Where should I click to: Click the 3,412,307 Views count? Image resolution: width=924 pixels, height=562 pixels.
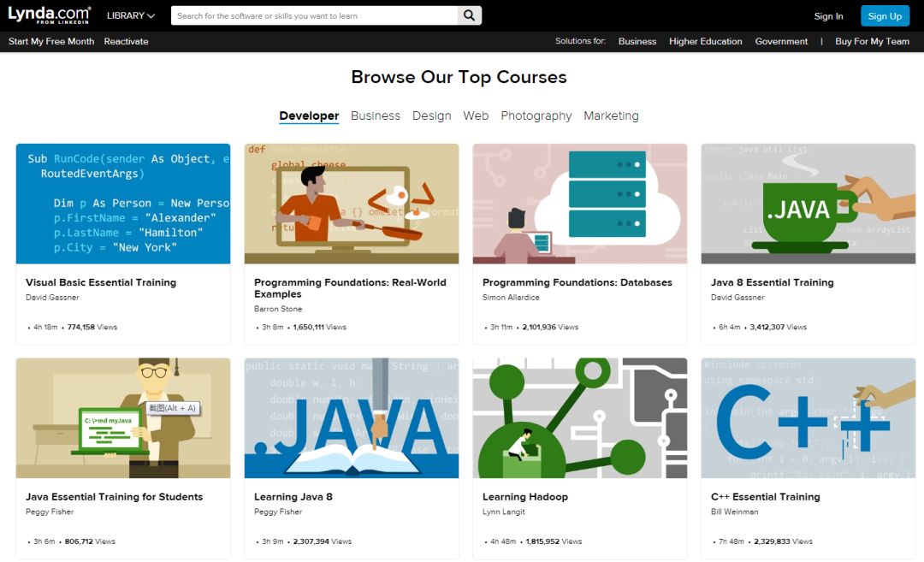778,327
